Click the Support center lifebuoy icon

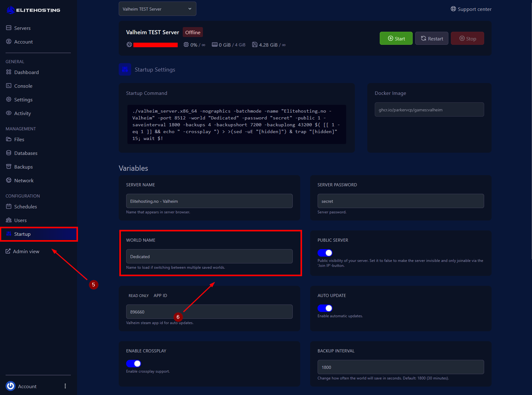tap(453, 9)
